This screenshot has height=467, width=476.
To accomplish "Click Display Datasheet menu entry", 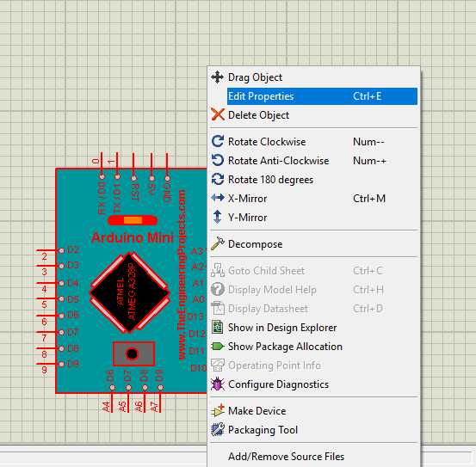I will pos(314,309).
